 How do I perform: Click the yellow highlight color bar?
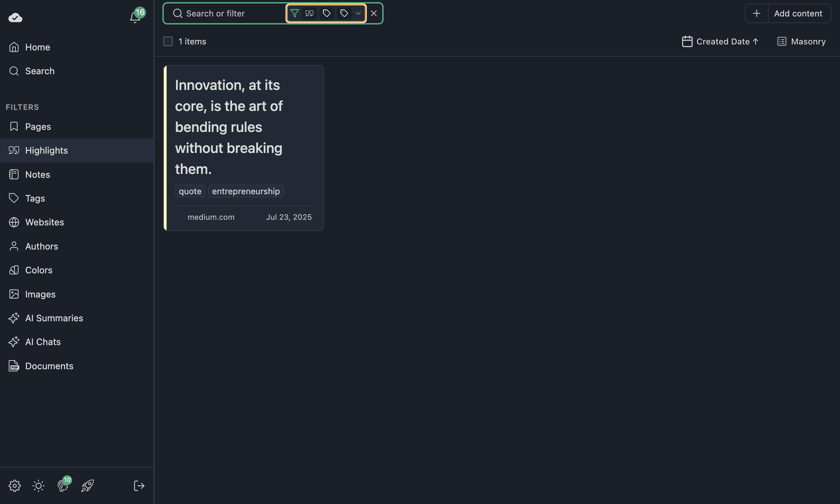[165, 148]
